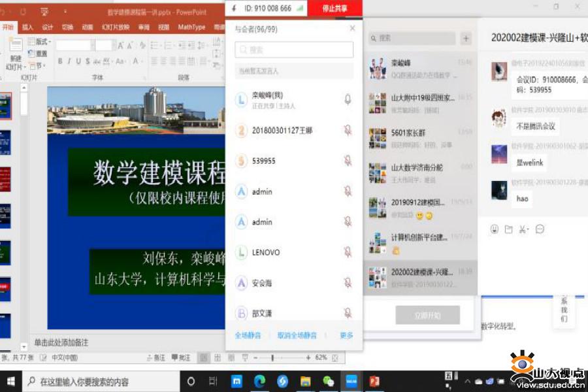
Task: Click the Bold formatting icon
Action: [60, 61]
